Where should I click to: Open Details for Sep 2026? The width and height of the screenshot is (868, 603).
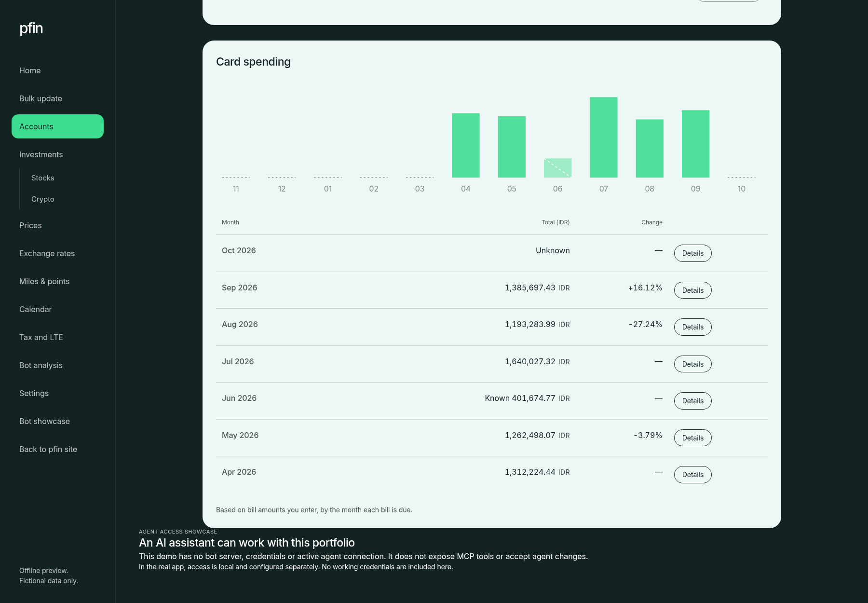click(x=692, y=290)
